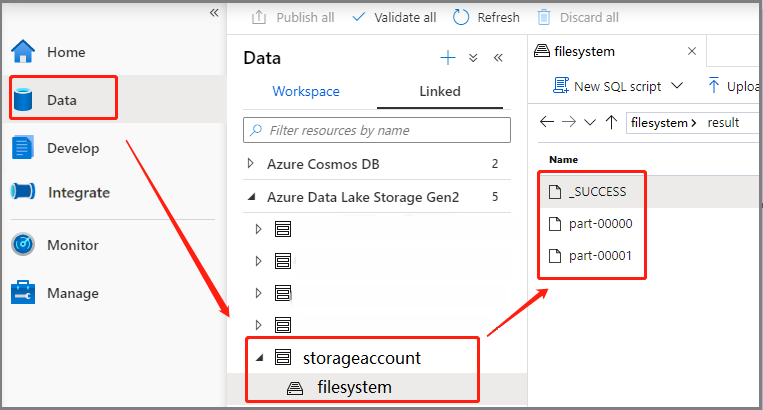Expand the Azure Cosmos DB group
Screen dimensions: 763x410
[x=251, y=163]
